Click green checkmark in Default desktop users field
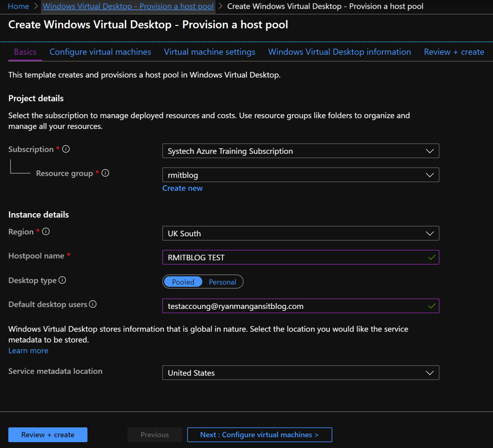Screen dimensions: 493x448 coord(432,306)
